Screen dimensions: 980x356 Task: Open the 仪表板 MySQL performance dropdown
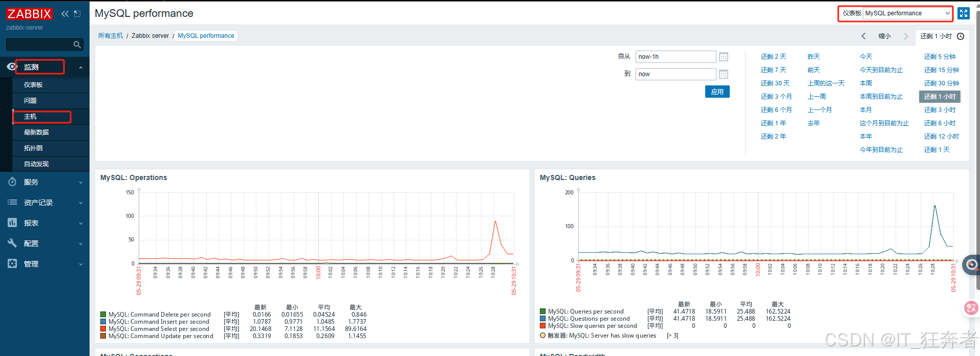908,13
